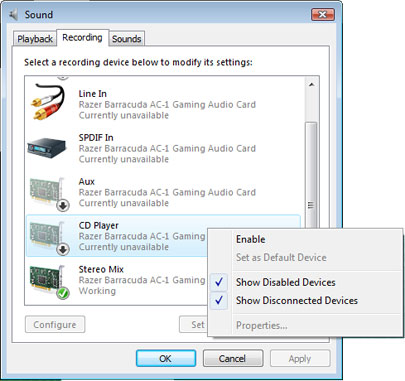Image resolution: width=405 pixels, height=381 pixels.
Task: Open the Sounds tab
Action: (127, 39)
